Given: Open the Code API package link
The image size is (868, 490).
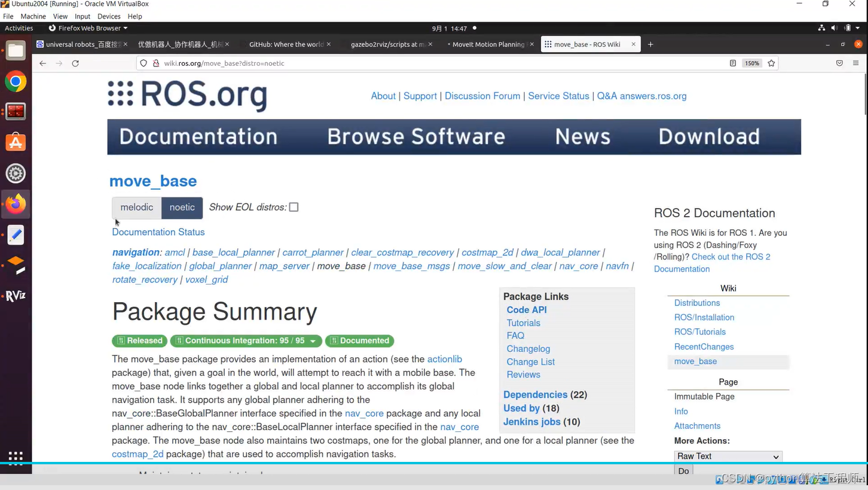Looking at the screenshot, I should (x=527, y=310).
